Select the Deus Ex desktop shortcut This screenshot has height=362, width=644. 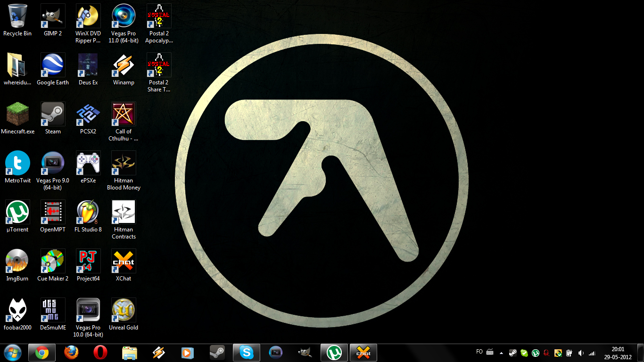(88, 70)
